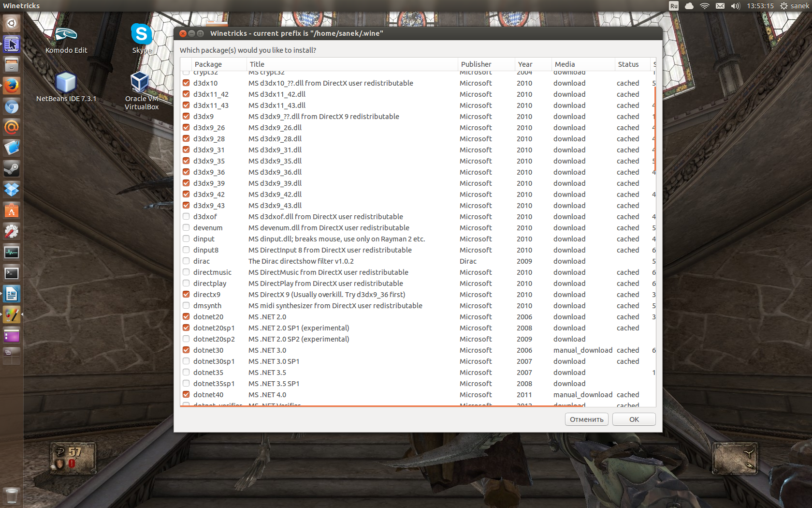
Task: Open Dropbox from the launcher
Action: 12,190
